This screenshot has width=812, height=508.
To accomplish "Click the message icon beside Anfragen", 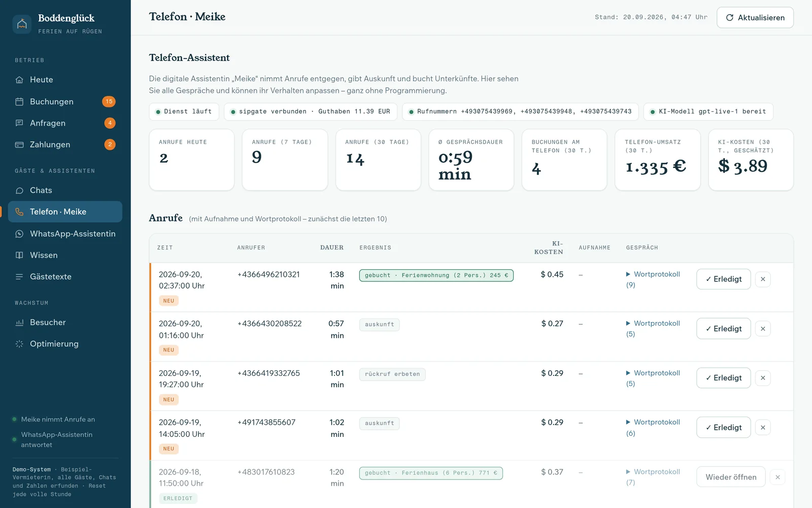I will click(19, 123).
